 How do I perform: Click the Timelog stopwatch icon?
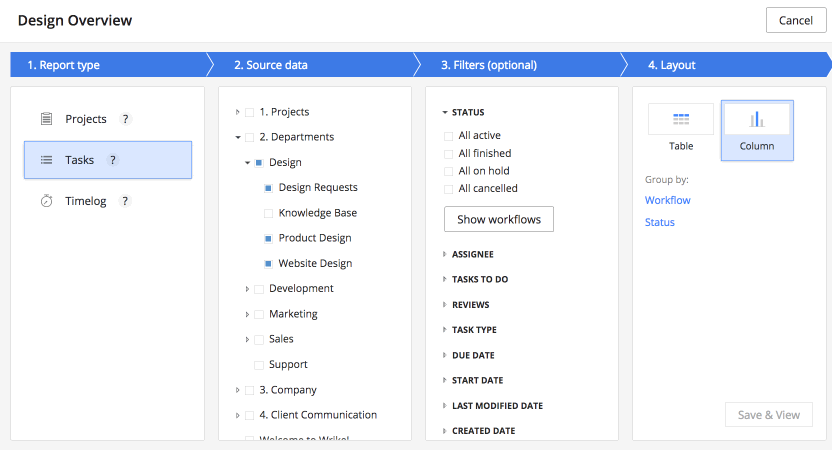46,201
